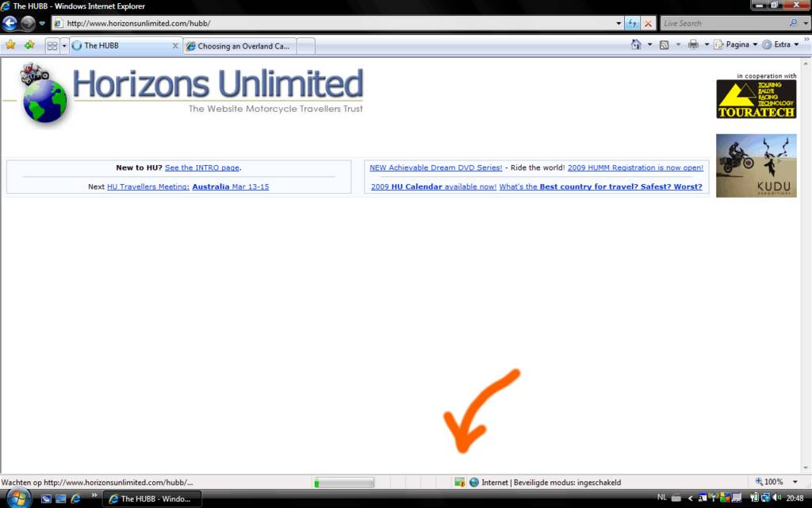Expand the Feeds dropdown arrow
Image resolution: width=812 pixels, height=508 pixels.
point(678,44)
